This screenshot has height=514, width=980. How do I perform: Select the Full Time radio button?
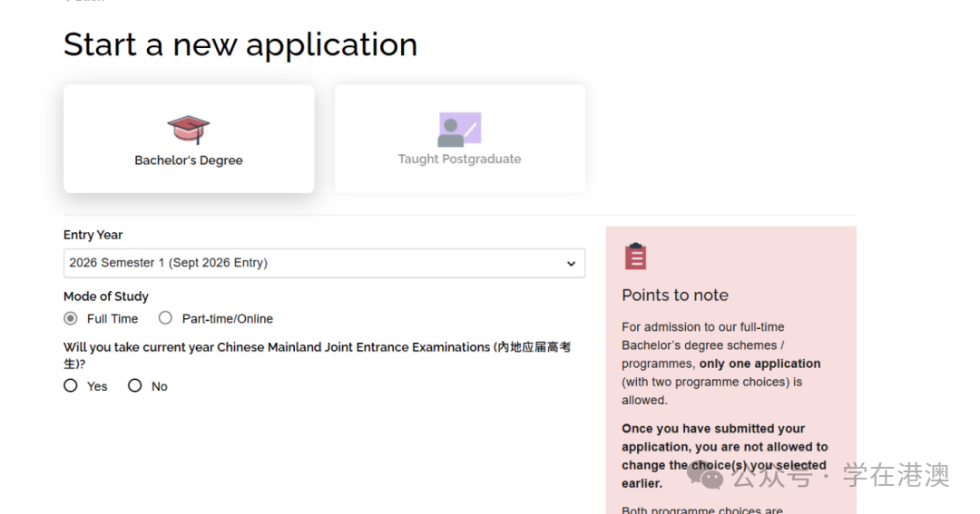pos(71,318)
